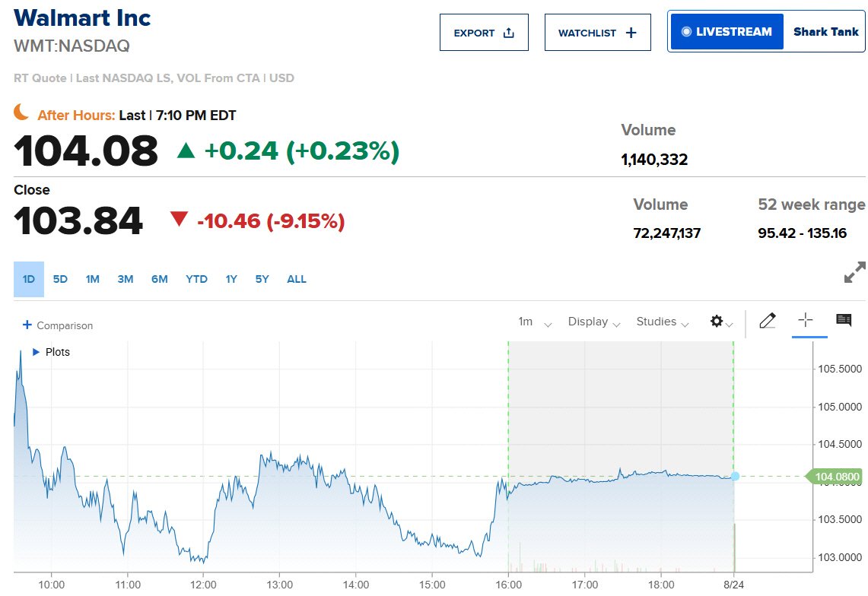Click the current price dot on chart
868x596 pixels.
click(x=735, y=476)
